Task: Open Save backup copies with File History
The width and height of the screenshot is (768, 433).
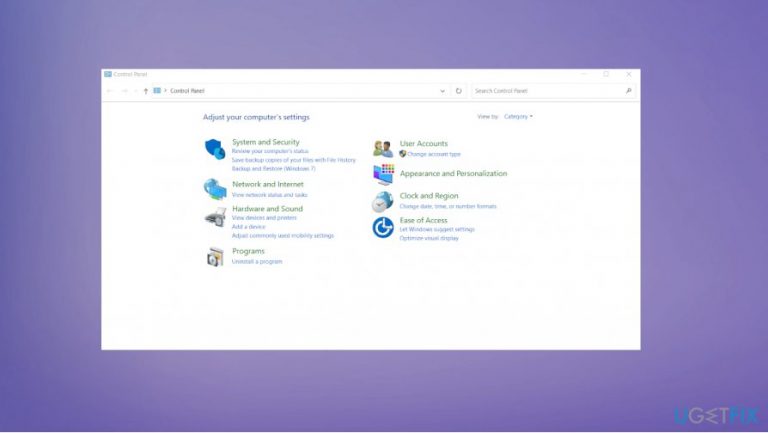Action: 293,160
